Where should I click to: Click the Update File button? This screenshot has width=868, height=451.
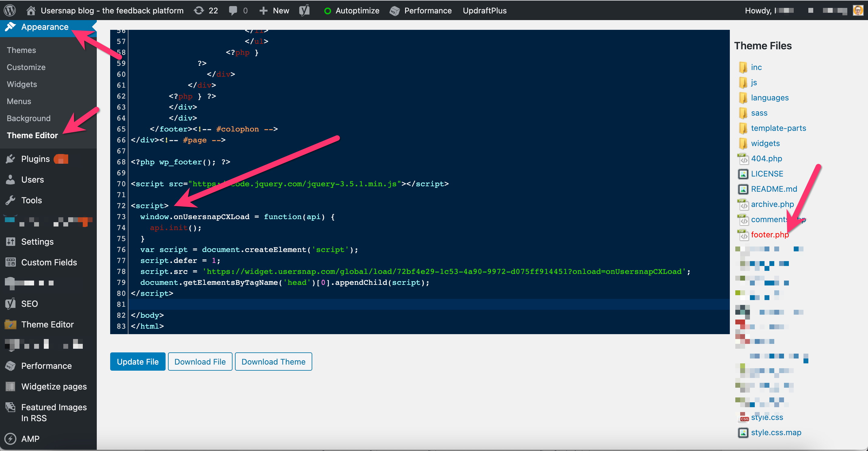click(138, 362)
